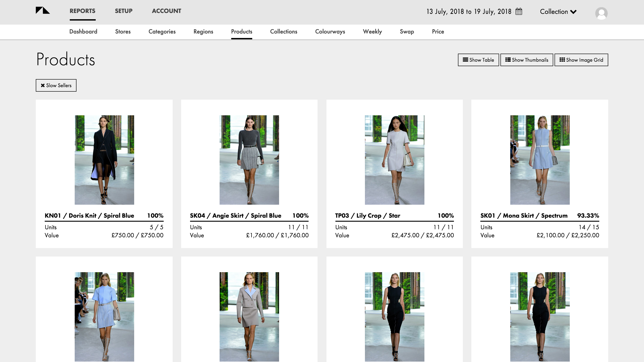Image resolution: width=644 pixels, height=362 pixels.
Task: Click the Show Table button
Action: point(478,60)
